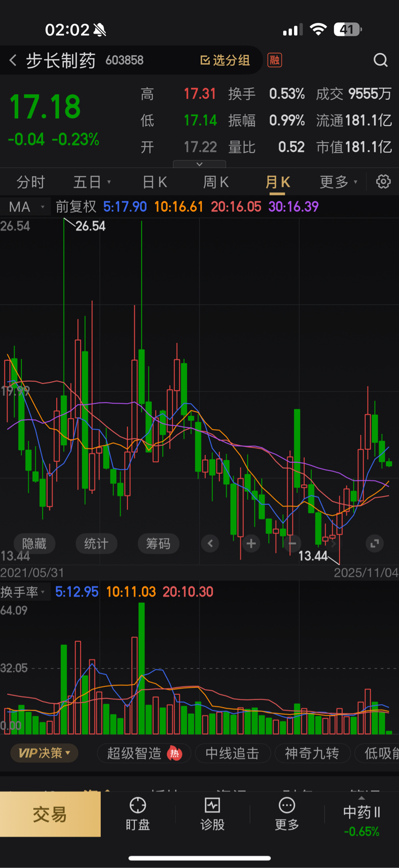Tap stock code 603858
This screenshot has width=399, height=868.
125,60
